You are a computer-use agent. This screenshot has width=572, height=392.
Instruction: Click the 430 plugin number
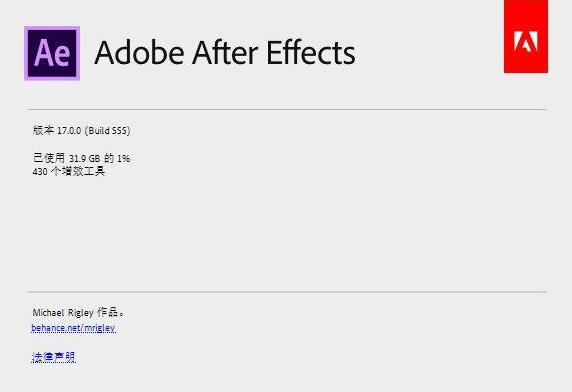[x=40, y=171]
